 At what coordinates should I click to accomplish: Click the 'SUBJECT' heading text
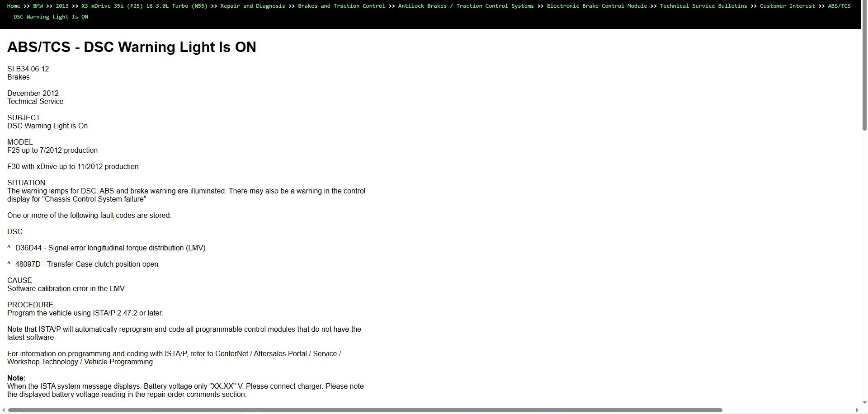coord(24,118)
